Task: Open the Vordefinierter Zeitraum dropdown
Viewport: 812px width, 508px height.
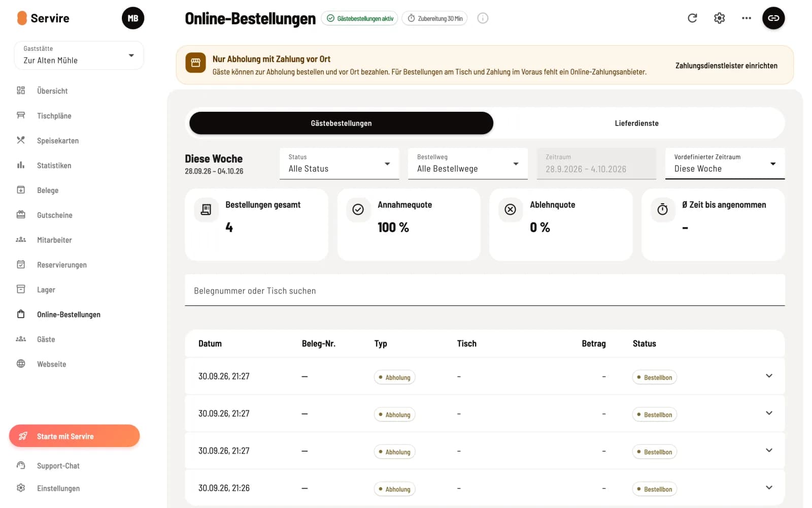Action: (725, 164)
